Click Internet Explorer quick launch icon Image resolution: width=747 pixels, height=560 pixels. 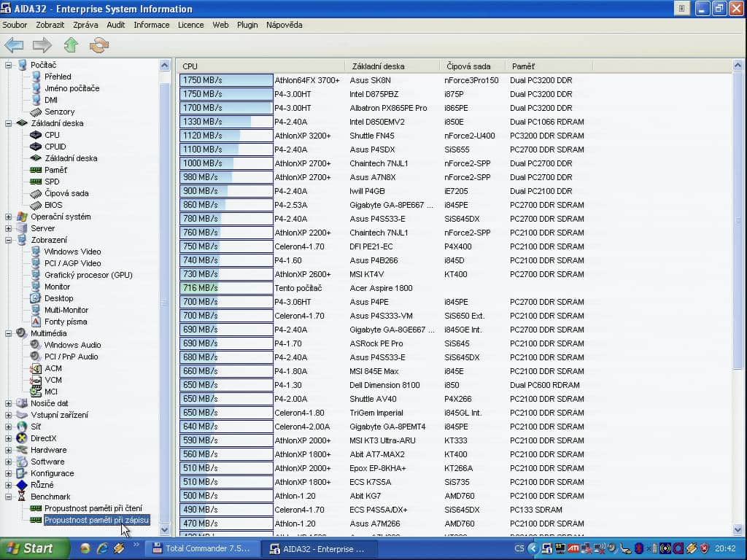[x=102, y=548]
